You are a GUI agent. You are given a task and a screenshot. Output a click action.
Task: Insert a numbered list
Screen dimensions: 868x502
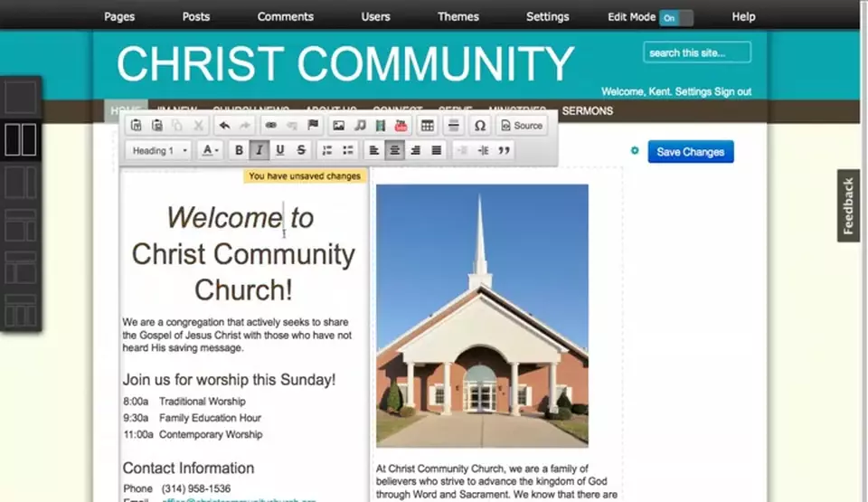tap(327, 151)
